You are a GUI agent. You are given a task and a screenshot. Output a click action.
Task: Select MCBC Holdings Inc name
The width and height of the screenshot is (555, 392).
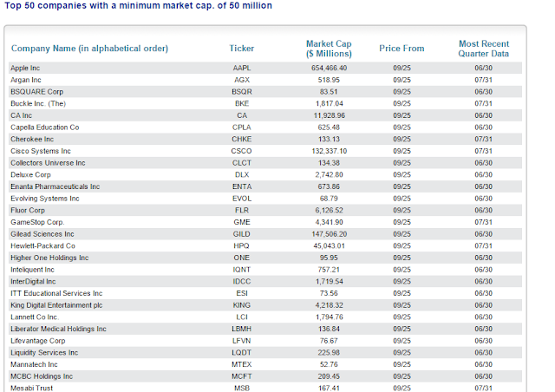point(42,376)
